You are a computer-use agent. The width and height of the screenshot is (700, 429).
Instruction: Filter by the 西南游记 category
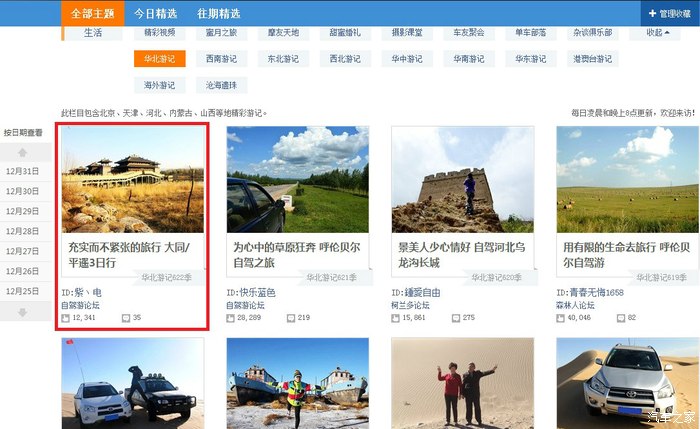pyautogui.click(x=221, y=59)
